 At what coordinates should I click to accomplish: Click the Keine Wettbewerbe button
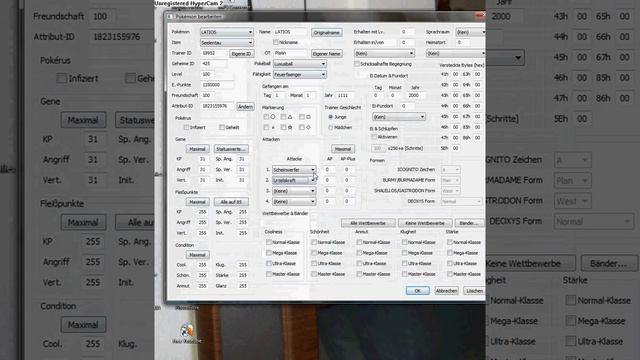click(425, 223)
